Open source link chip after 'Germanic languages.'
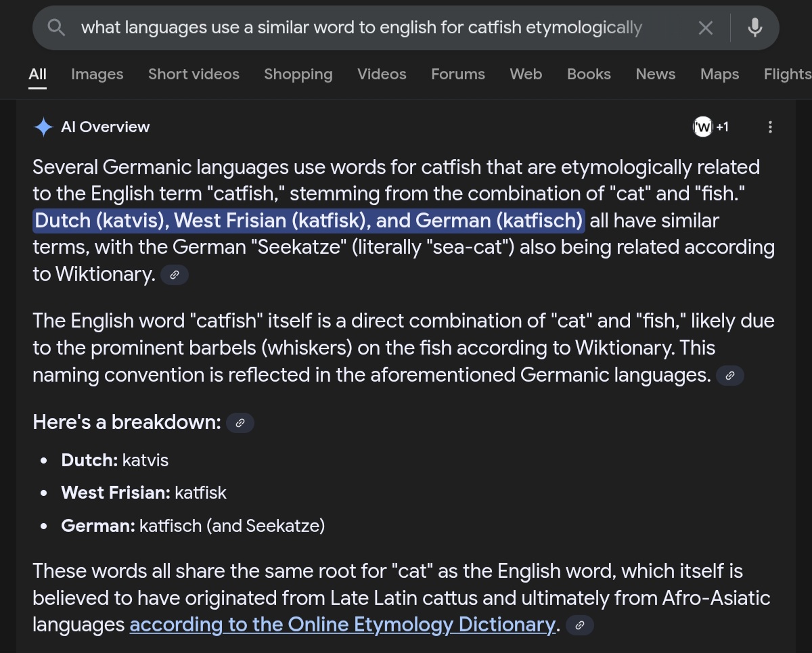Image resolution: width=812 pixels, height=653 pixels. pos(729,376)
